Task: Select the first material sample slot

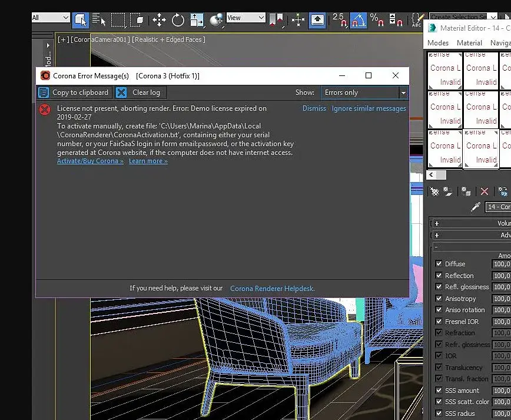Action: pos(445,70)
